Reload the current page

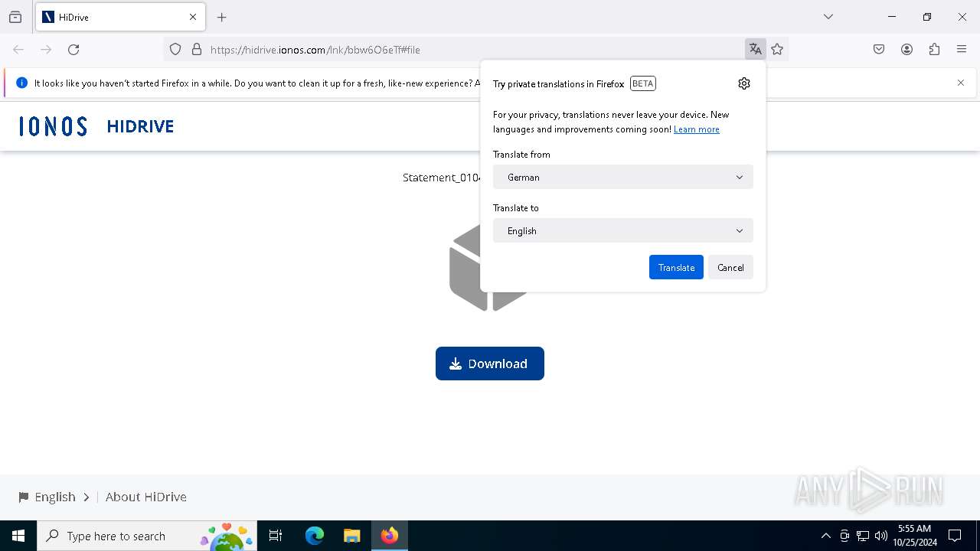click(x=73, y=50)
